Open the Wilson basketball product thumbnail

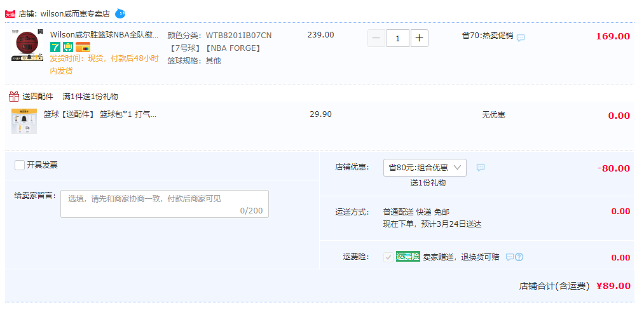point(27,46)
